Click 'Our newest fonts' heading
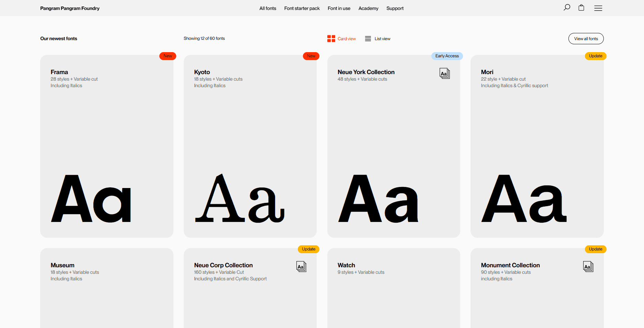The height and width of the screenshot is (328, 644). (59, 38)
